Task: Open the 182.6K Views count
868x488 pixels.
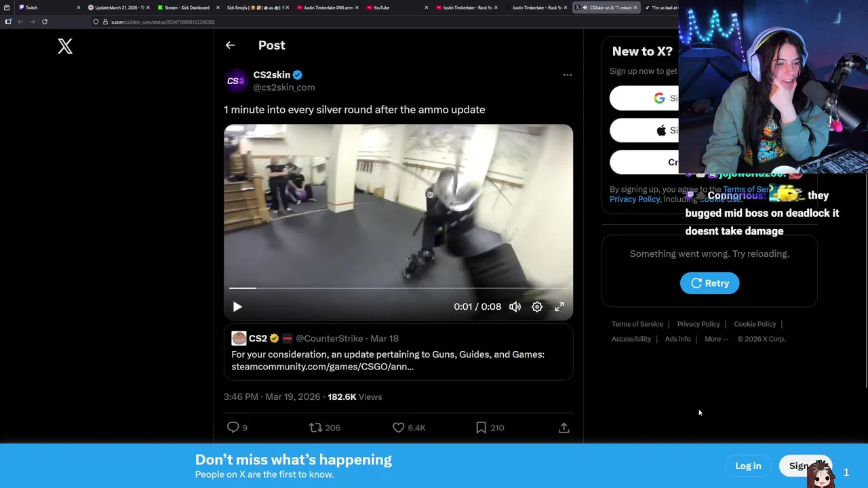Action: coord(355,396)
